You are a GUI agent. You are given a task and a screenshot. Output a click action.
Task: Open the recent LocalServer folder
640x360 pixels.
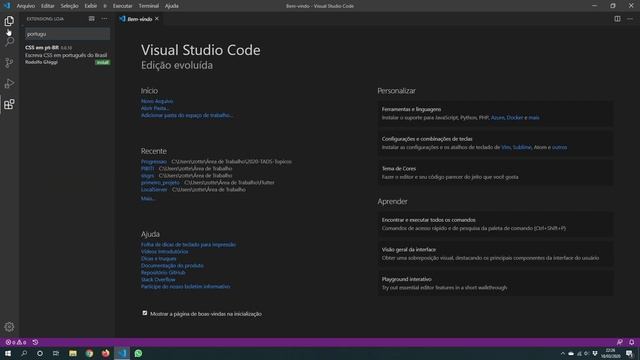click(154, 190)
